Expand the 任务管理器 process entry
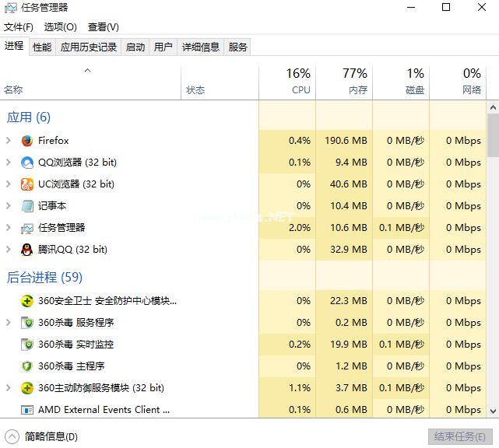The height and width of the screenshot is (448, 499). 8,228
